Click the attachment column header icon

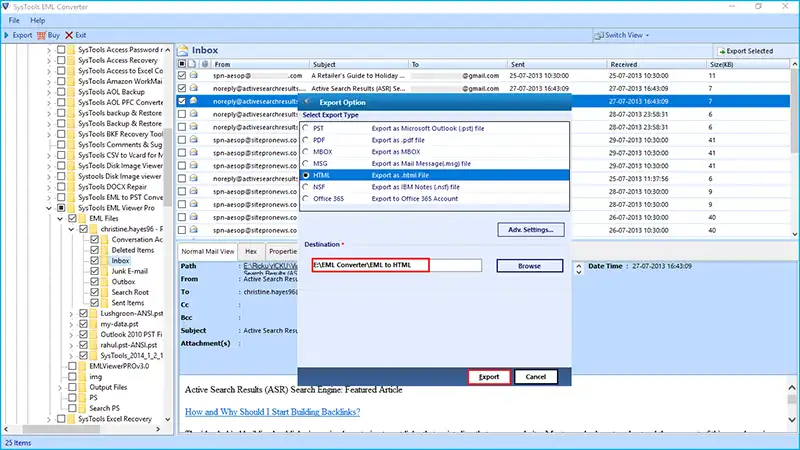coord(205,64)
